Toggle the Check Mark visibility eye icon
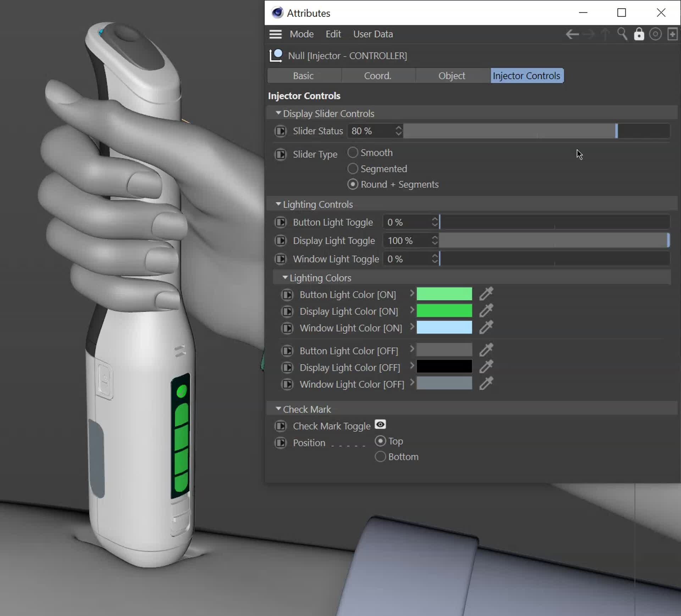 (x=380, y=425)
